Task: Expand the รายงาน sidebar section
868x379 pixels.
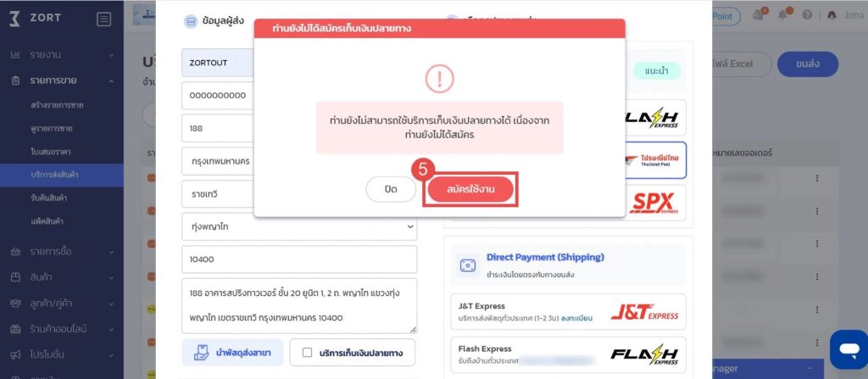Action: coord(62,55)
